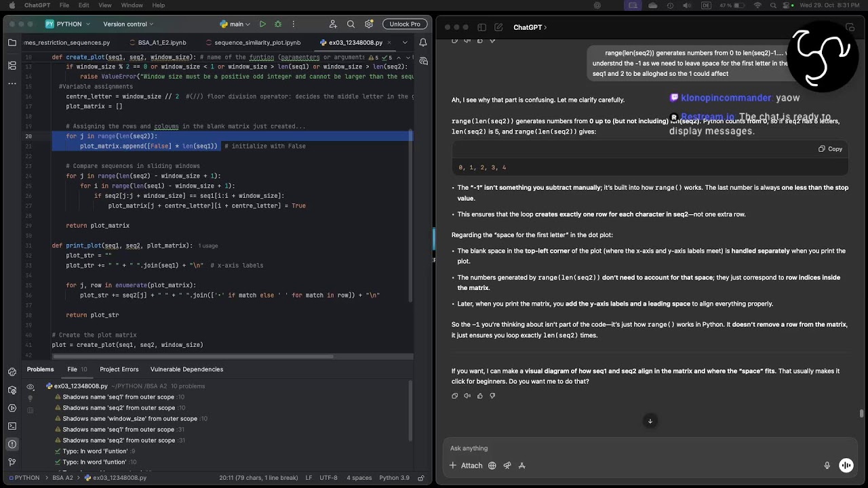Screen dimensions: 868x488
Task: Select Typo: In word 'Funtion' entry
Action: pos(94,451)
